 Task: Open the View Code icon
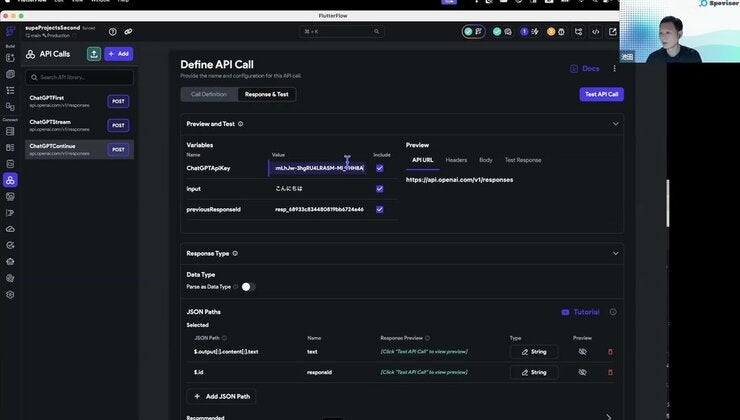[x=596, y=32]
